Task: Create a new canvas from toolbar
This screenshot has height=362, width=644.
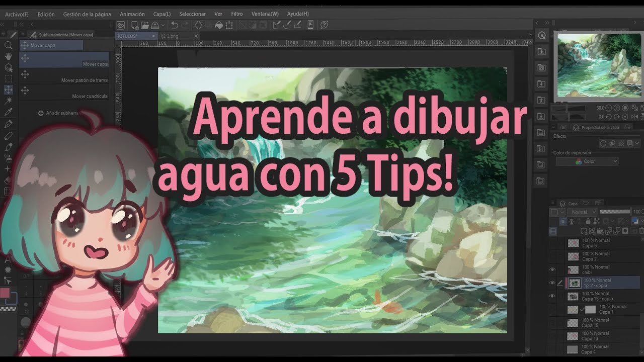Action: [135, 25]
